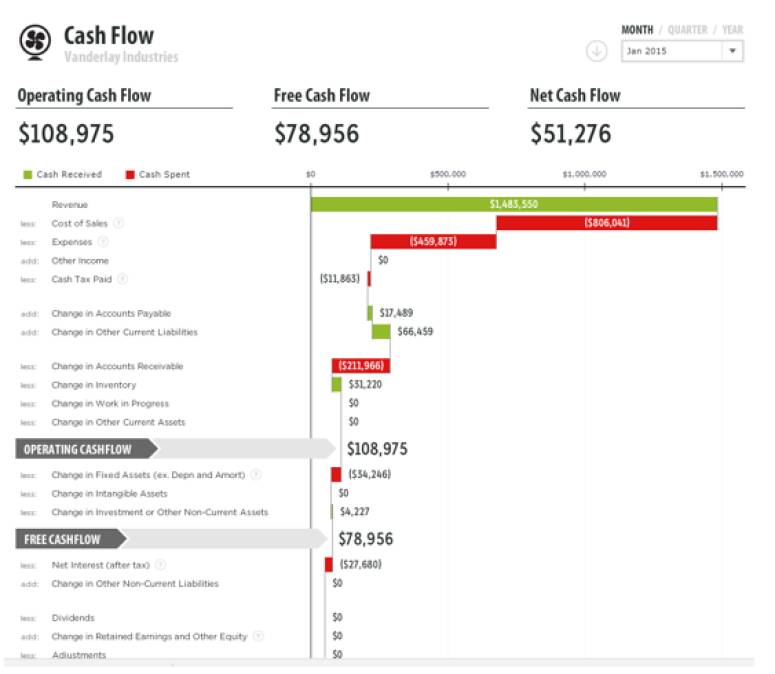This screenshot has height=674, width=775.
Task: Click the $51,276 Net Cash Flow value
Action: click(x=570, y=133)
